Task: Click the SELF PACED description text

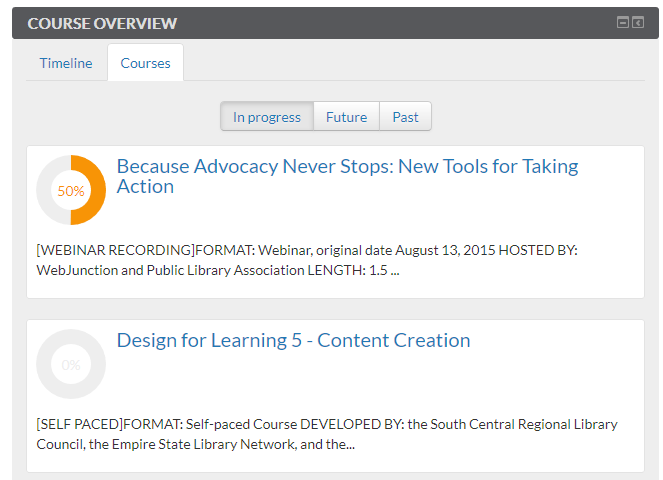Action: pyautogui.click(x=327, y=434)
